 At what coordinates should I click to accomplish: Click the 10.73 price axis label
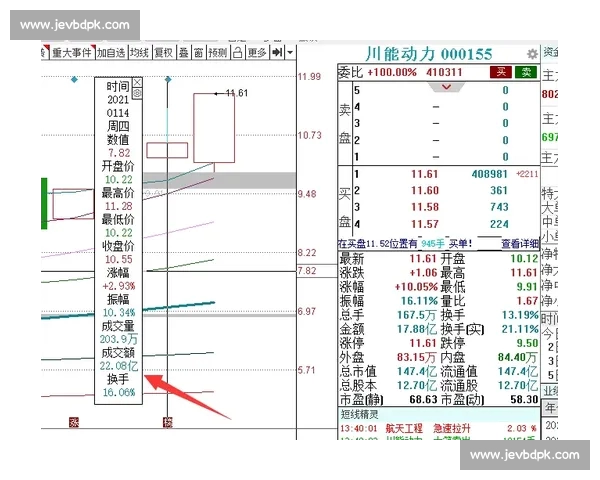click(x=310, y=136)
